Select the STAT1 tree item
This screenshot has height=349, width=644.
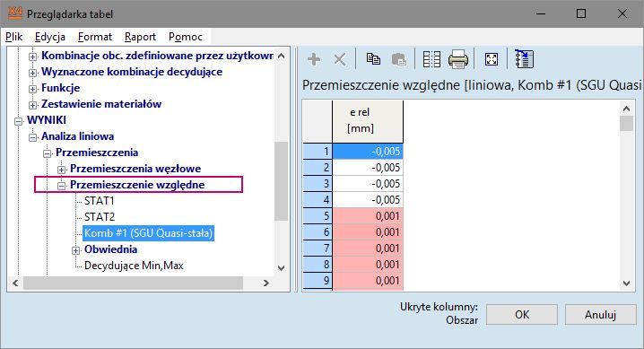[99, 201]
